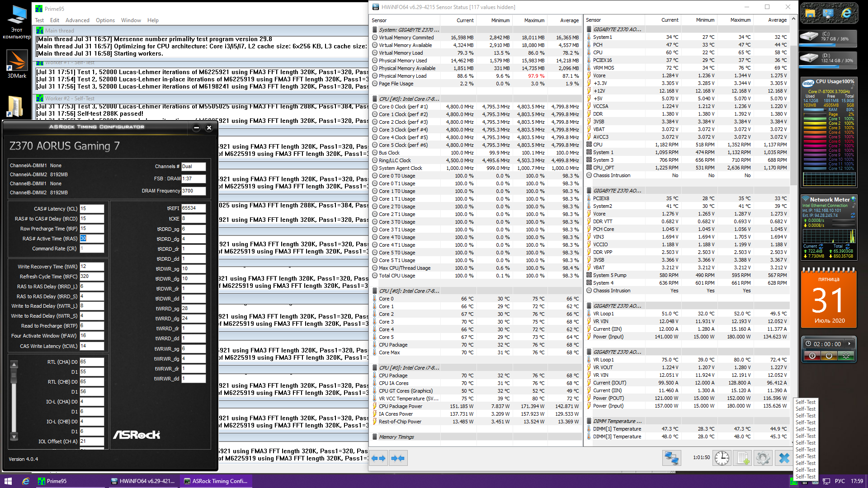Click red power button on timer gadget
Viewport: 868px width, 488px height.
point(812,356)
